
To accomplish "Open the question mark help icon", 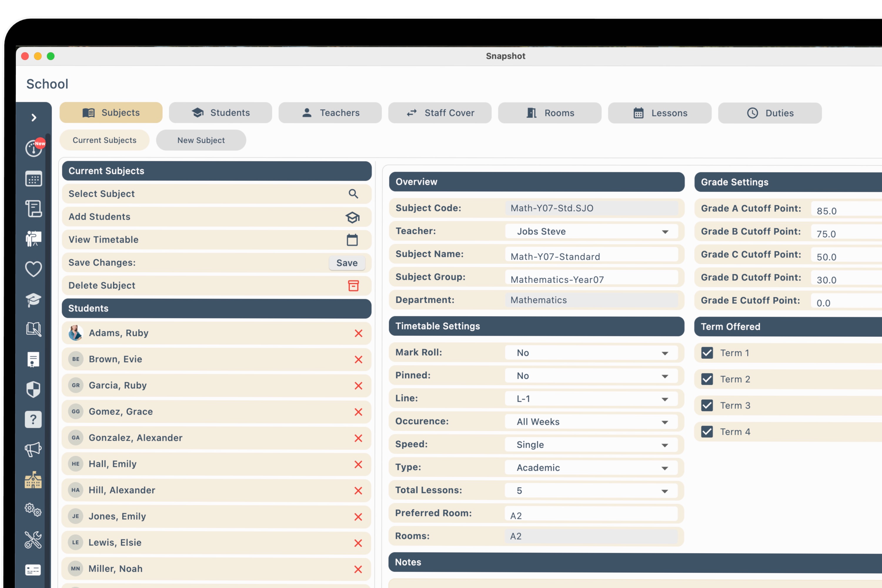I will (34, 419).
